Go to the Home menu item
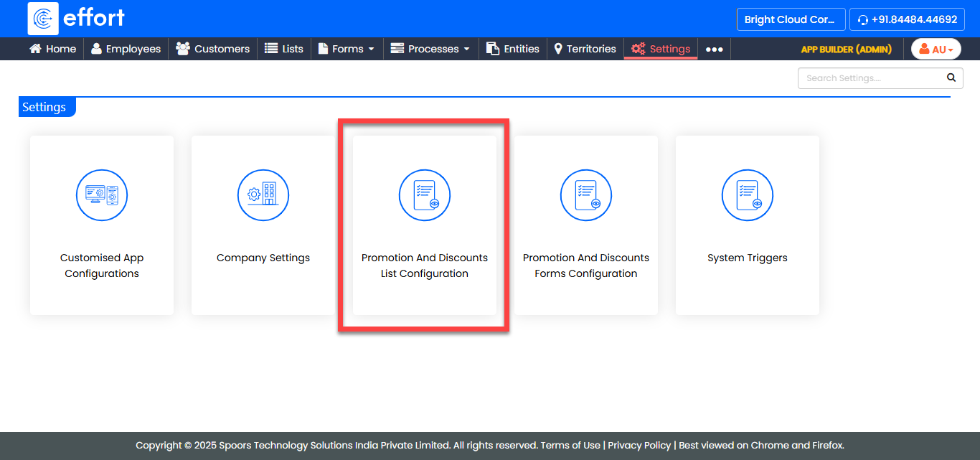The width and height of the screenshot is (980, 460). point(52,49)
